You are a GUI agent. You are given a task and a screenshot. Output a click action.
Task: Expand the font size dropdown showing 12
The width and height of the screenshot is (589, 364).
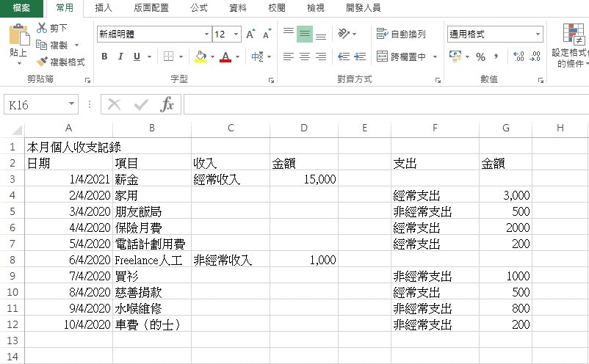pyautogui.click(x=236, y=34)
